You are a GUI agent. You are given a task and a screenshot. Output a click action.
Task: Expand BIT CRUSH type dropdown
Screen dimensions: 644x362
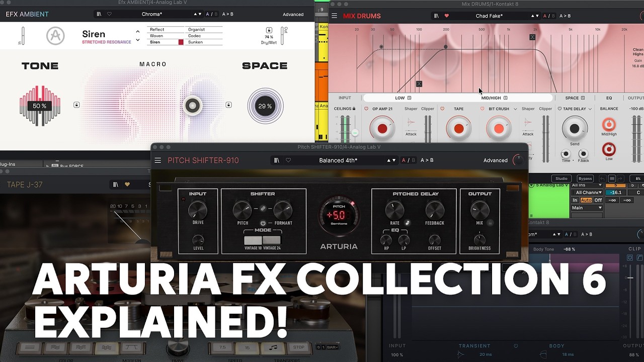[514, 109]
